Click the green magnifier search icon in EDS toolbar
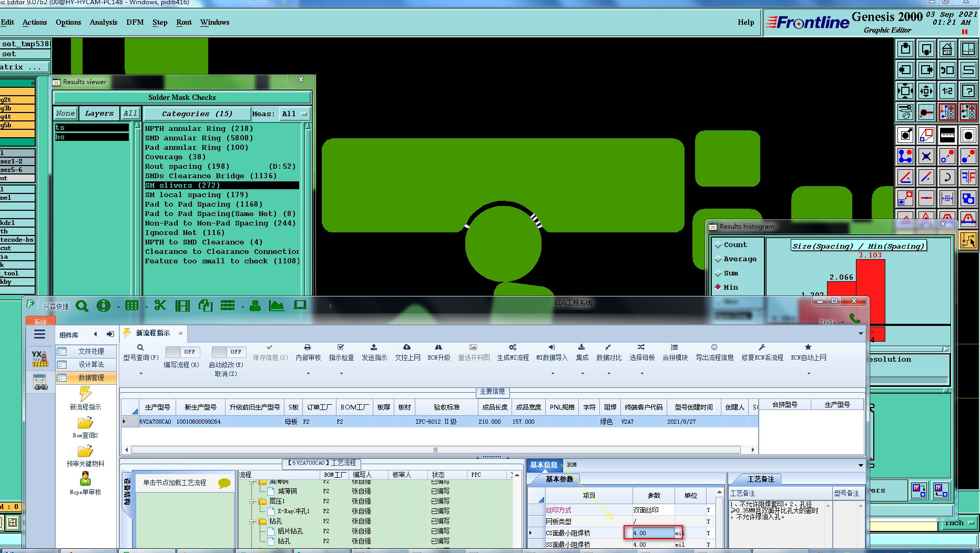 point(82,306)
